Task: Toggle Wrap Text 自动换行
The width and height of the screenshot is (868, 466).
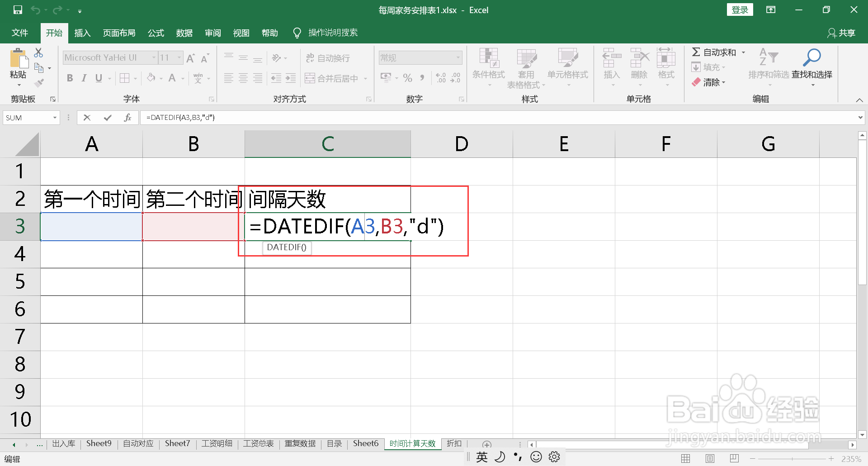Action: pos(328,58)
